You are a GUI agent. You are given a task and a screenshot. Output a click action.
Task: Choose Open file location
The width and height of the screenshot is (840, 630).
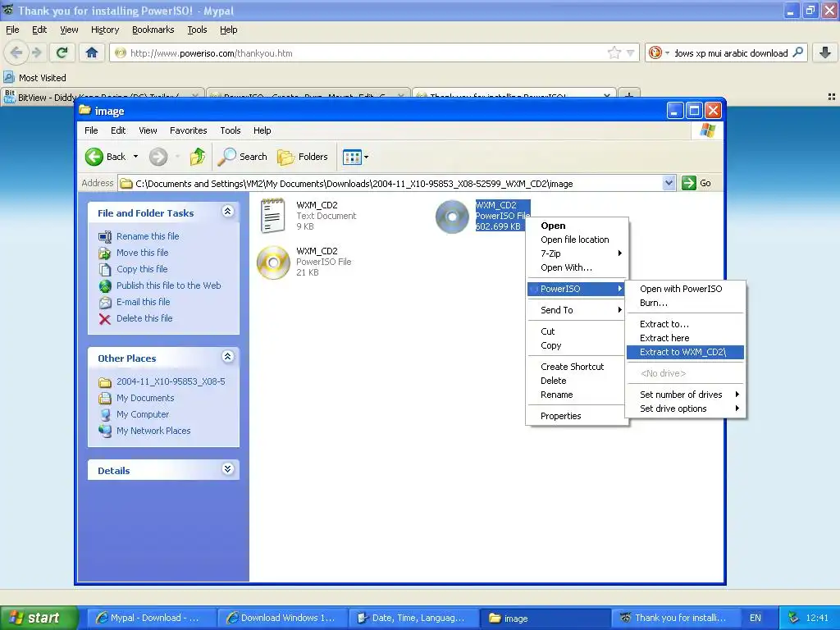[577, 240]
